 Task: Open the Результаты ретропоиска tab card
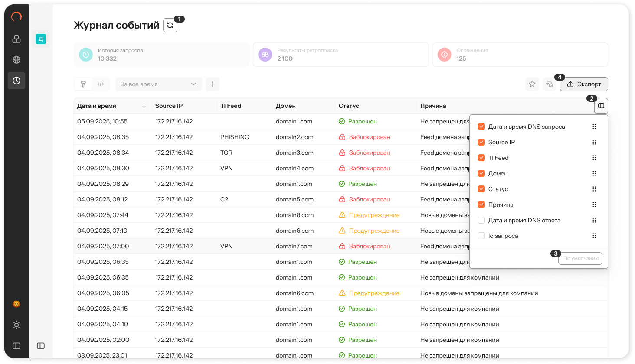tap(340, 55)
